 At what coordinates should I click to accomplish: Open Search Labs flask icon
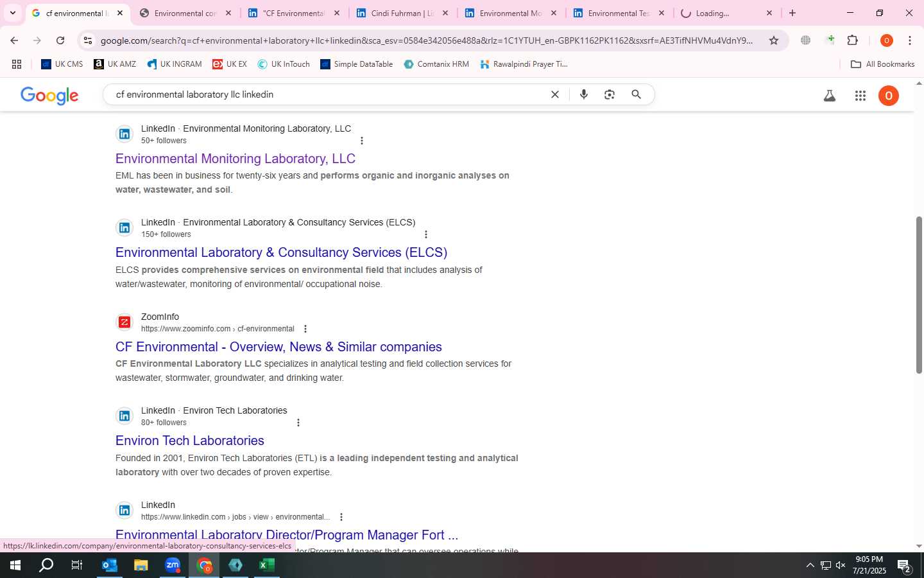(x=830, y=96)
